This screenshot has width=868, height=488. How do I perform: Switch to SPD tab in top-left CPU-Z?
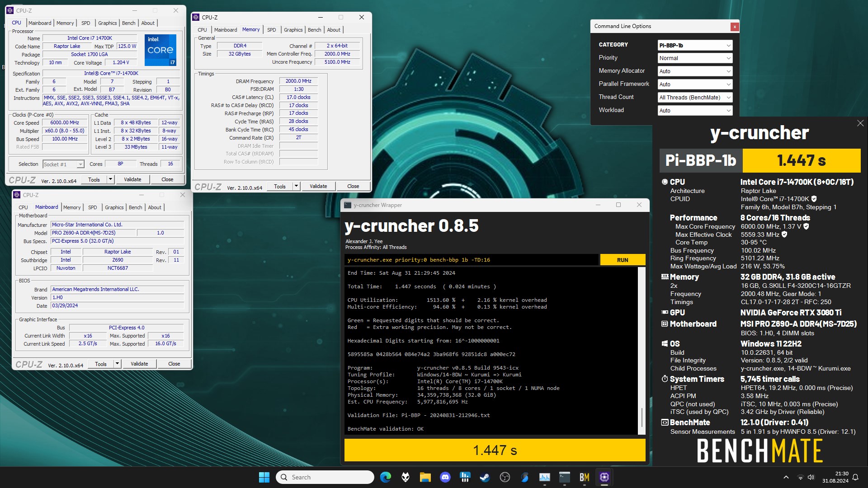coord(85,23)
